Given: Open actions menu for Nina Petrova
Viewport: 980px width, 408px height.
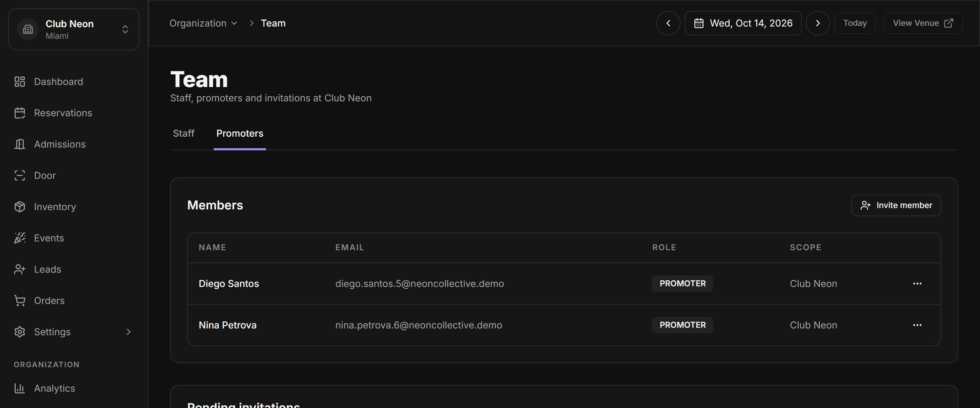Looking at the screenshot, I should tap(917, 325).
